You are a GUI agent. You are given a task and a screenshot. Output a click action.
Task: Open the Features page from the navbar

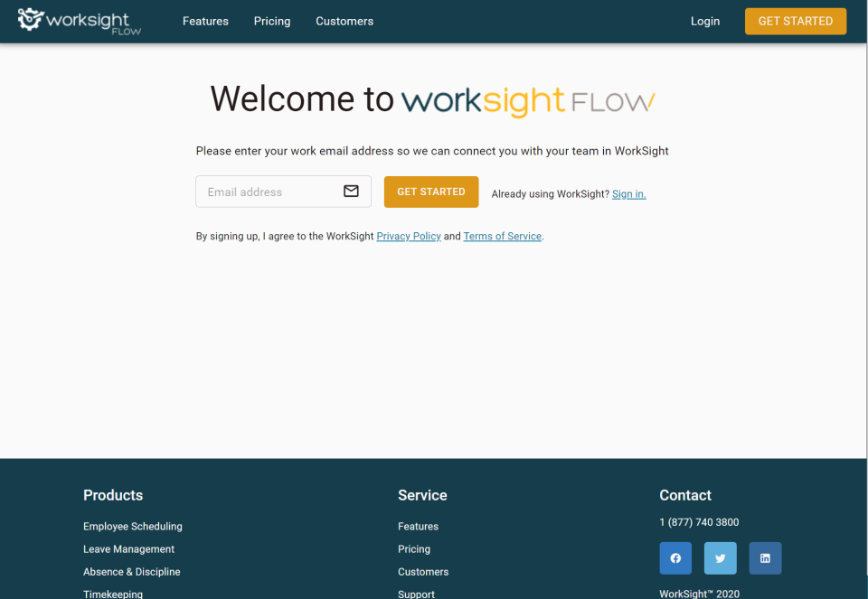pos(205,21)
